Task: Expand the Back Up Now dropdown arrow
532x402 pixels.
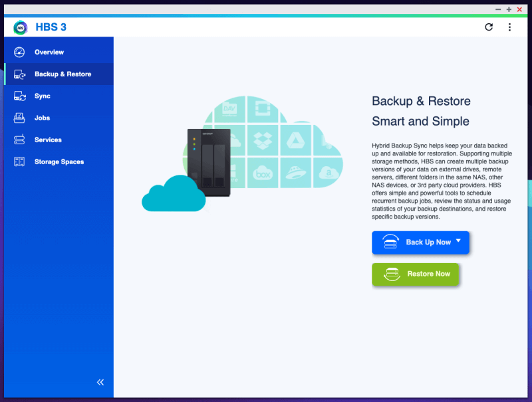Action: click(x=458, y=242)
